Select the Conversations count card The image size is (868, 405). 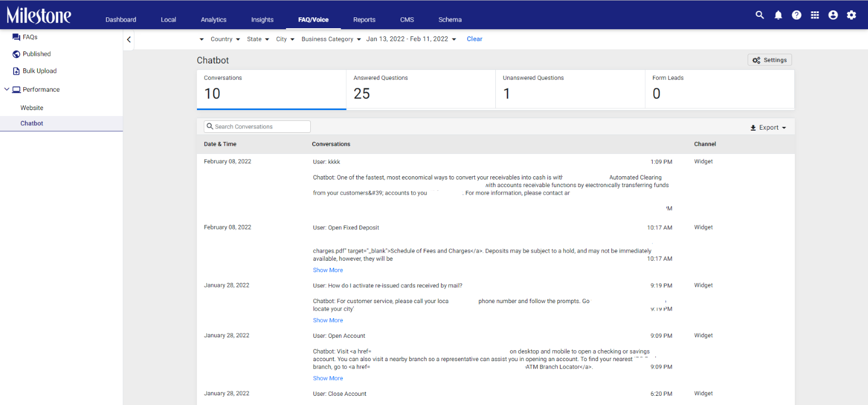click(x=271, y=89)
